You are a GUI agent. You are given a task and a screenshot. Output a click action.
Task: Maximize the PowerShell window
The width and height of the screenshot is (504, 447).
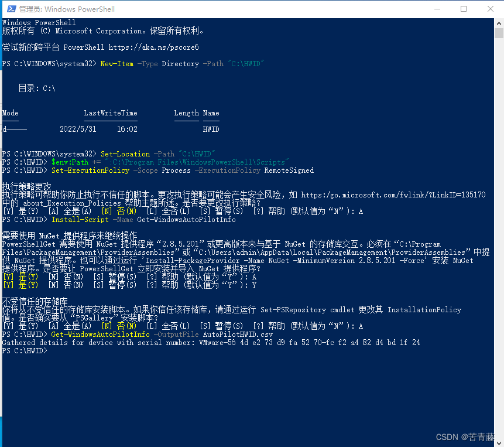[x=464, y=9]
